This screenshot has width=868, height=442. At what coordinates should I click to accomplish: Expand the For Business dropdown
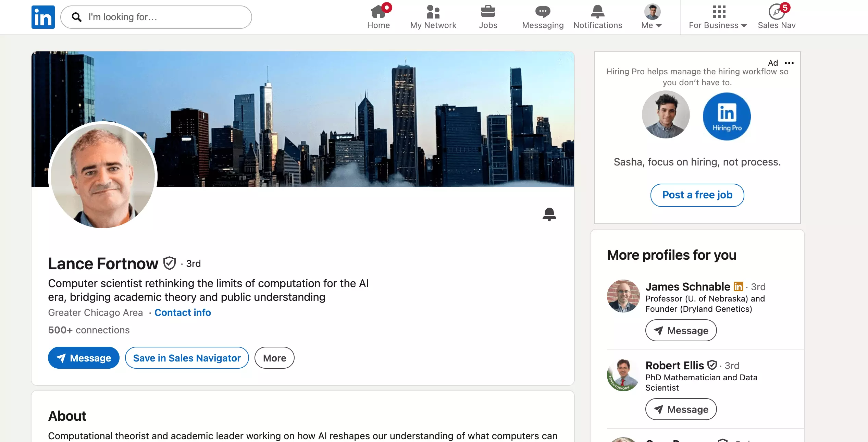click(x=718, y=17)
